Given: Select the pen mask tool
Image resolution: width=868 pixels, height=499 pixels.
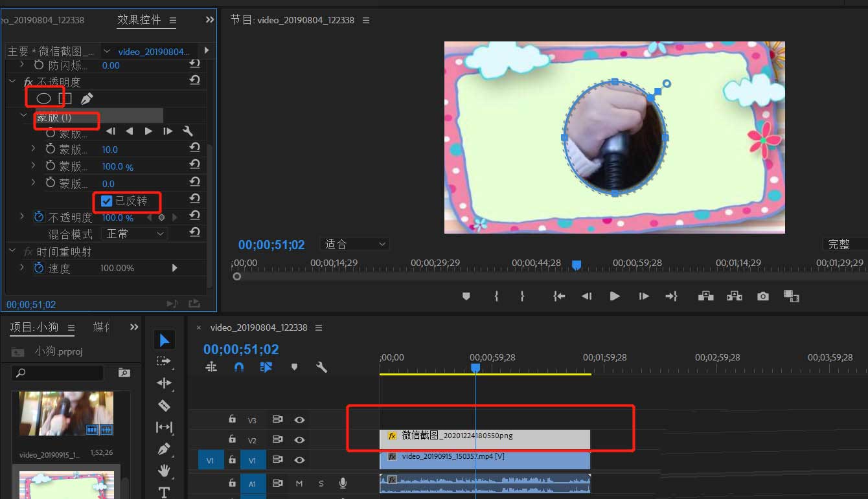Looking at the screenshot, I should (86, 98).
